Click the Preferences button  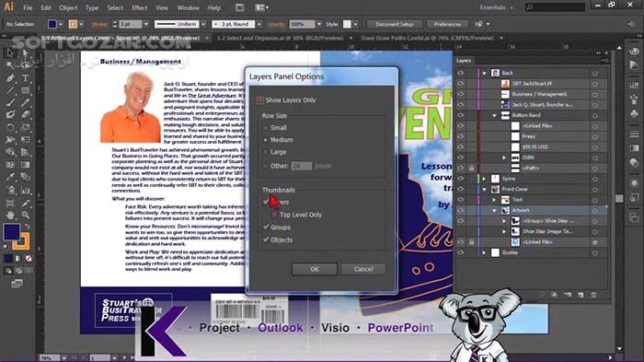(x=447, y=24)
